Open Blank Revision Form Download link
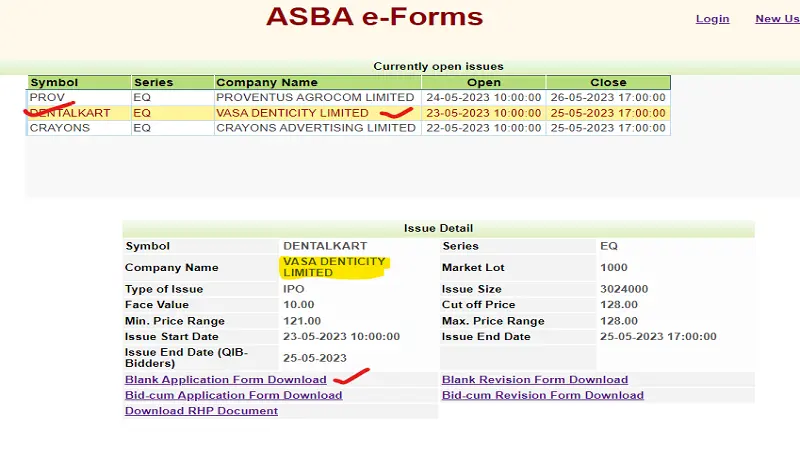Viewport: 800px width, 450px height. 535,380
